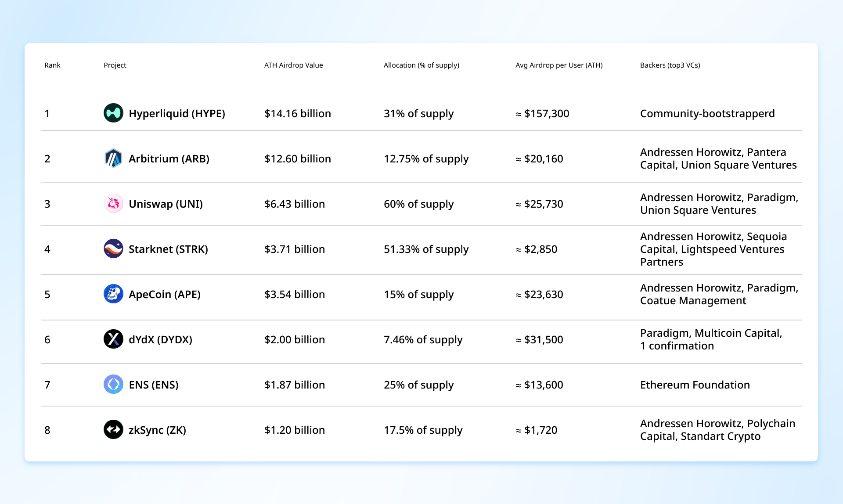Select the $3.71 billion value cell
Viewport: 843px width, 504px height.
[295, 249]
